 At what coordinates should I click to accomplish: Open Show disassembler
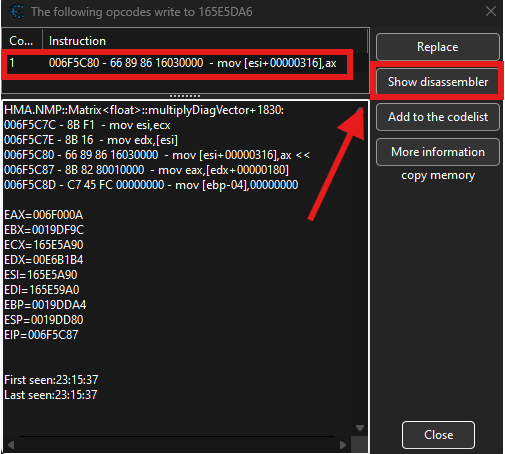click(x=438, y=82)
